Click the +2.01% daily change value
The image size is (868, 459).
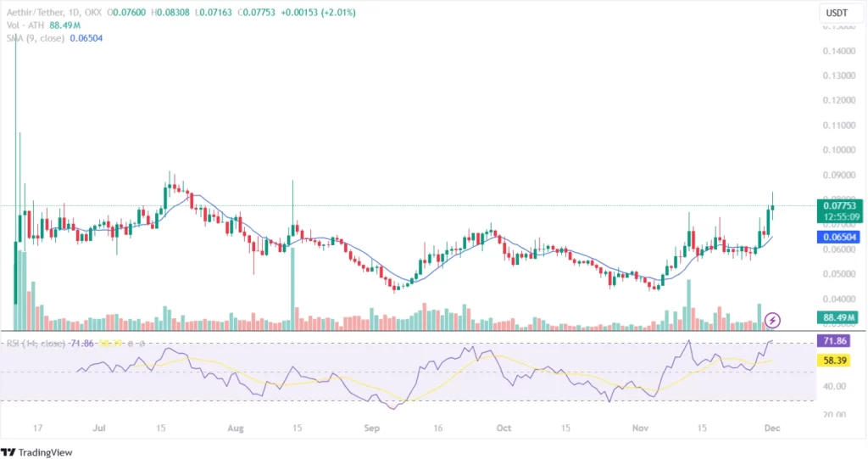pyautogui.click(x=338, y=12)
